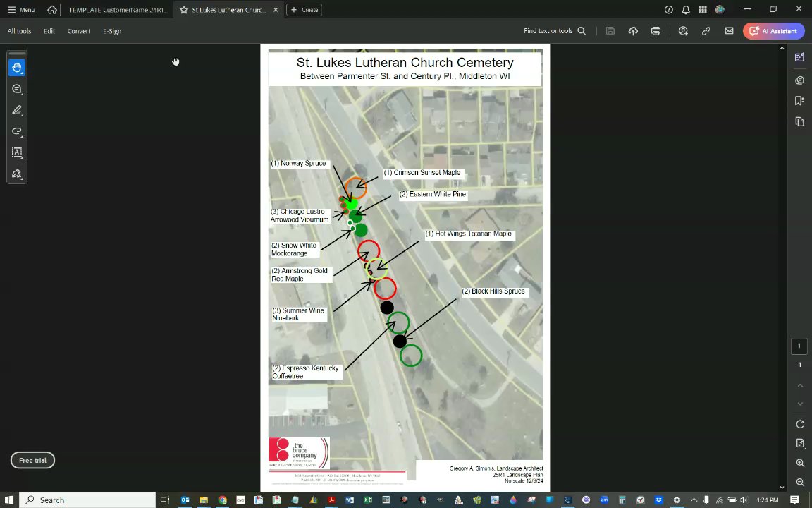
Task: Click the AI Assistant button
Action: tap(774, 31)
